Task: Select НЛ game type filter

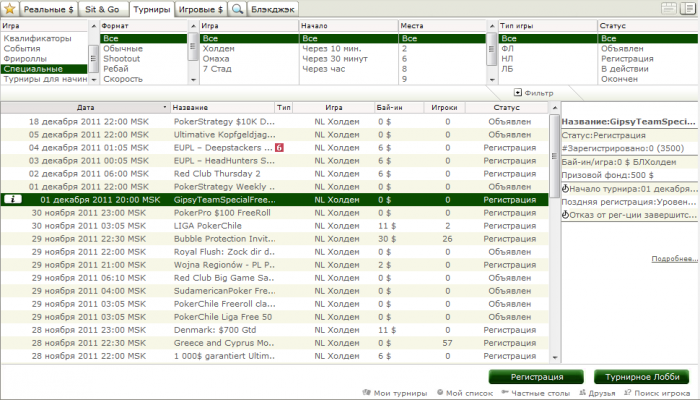Action: pos(507,59)
